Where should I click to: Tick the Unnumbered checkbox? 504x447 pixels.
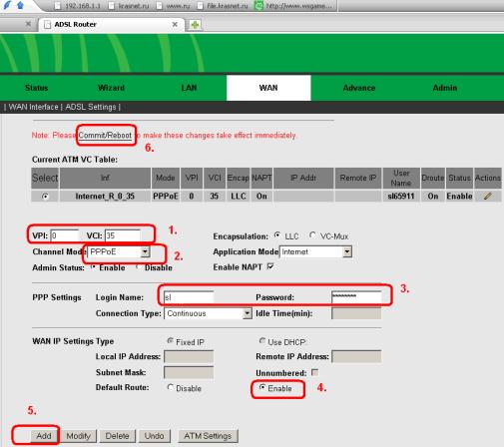click(x=314, y=372)
